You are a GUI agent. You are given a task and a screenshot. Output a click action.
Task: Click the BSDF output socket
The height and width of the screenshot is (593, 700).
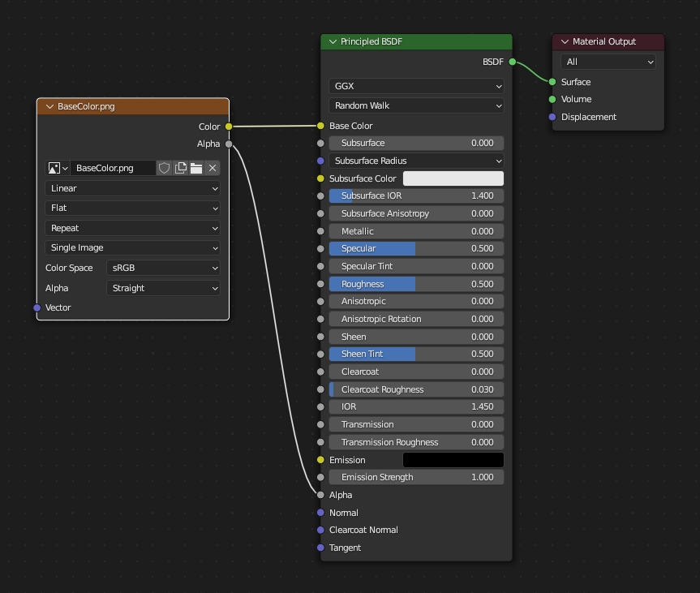coord(513,62)
